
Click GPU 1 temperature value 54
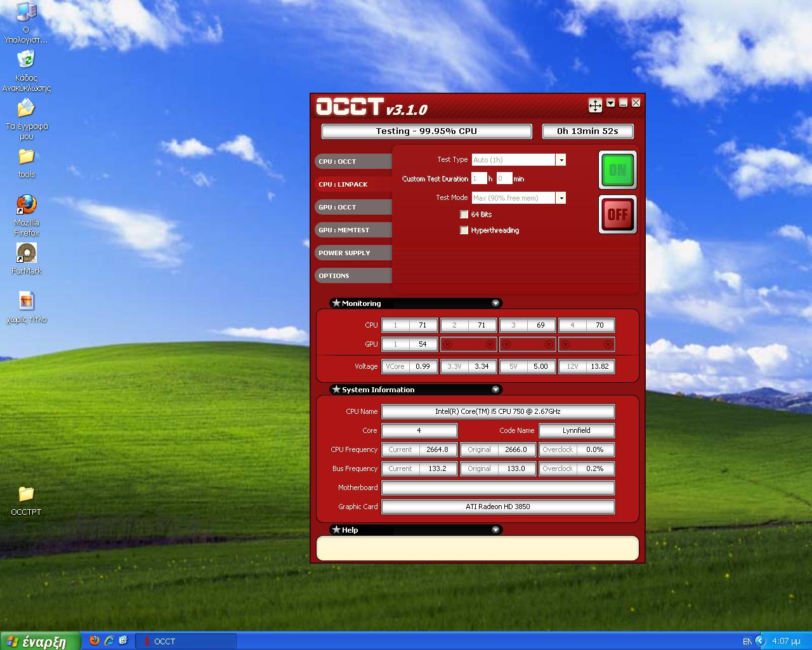tap(422, 344)
